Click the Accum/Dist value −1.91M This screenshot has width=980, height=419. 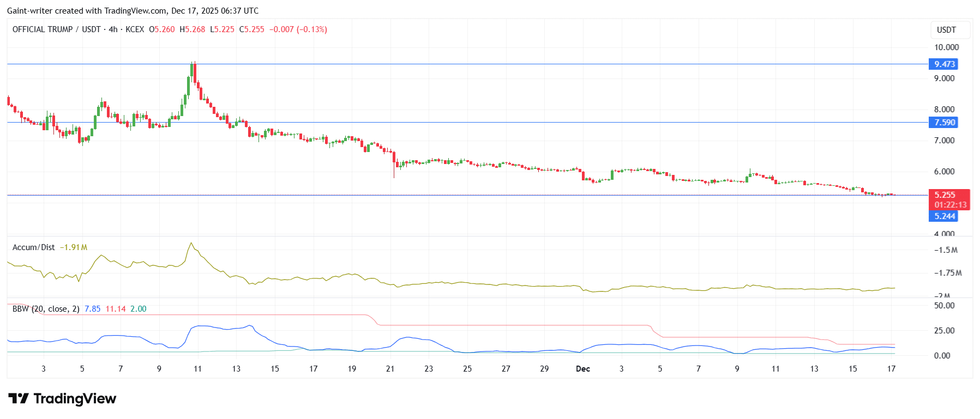point(74,247)
